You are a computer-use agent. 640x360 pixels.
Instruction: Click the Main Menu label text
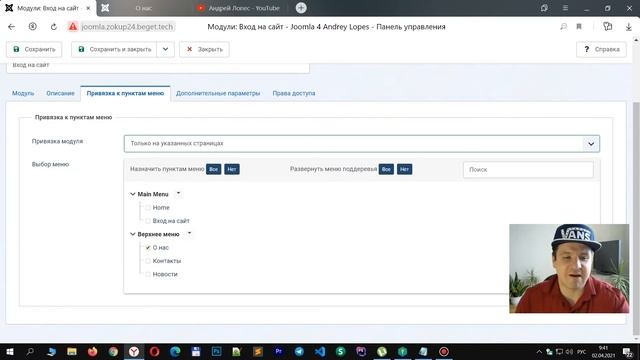coord(153,194)
